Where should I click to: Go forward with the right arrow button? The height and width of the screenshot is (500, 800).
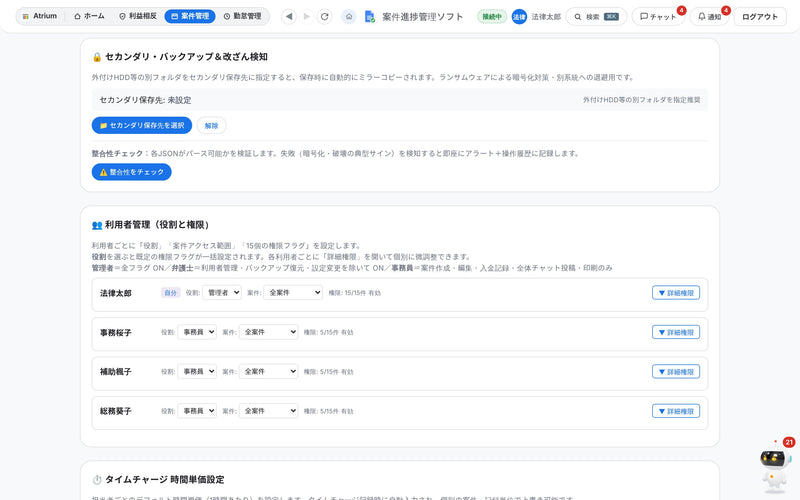307,16
